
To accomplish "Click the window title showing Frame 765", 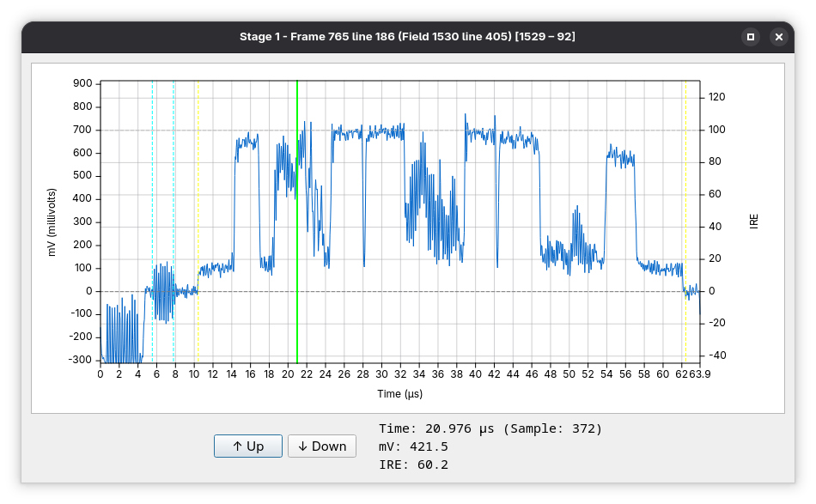I will pos(407,37).
